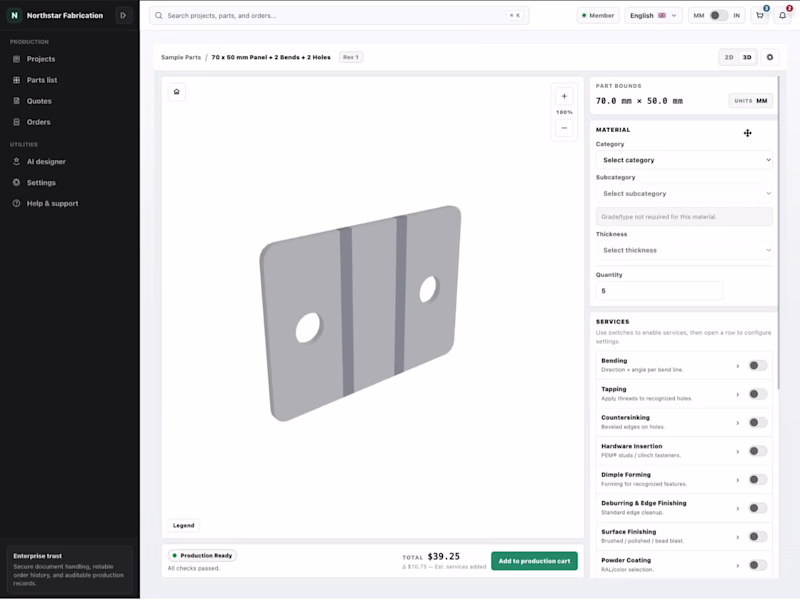Open the Select subcategory dropdown
The width and height of the screenshot is (800, 600).
684,194
